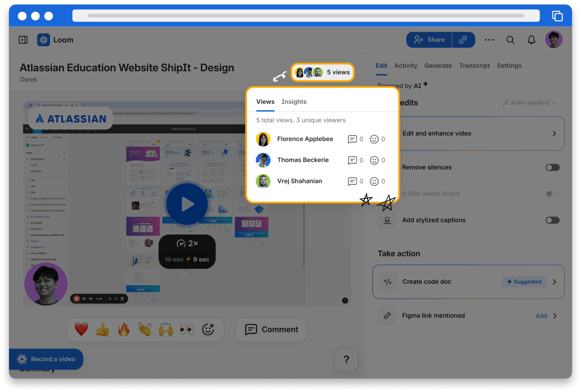Image resolution: width=581 pixels, height=392 pixels.
Task: Open the Settings tab
Action: pos(509,66)
